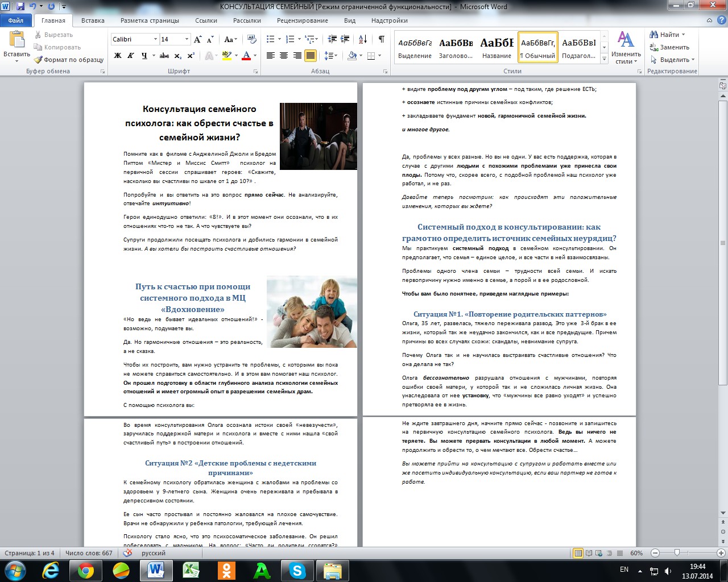Expand the Выделить selection dropdown

pos(693,60)
